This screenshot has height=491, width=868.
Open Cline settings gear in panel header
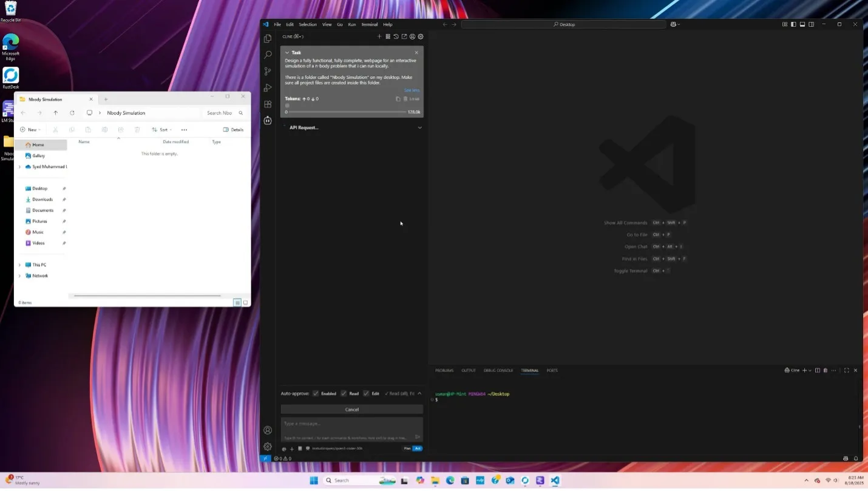[421, 36]
